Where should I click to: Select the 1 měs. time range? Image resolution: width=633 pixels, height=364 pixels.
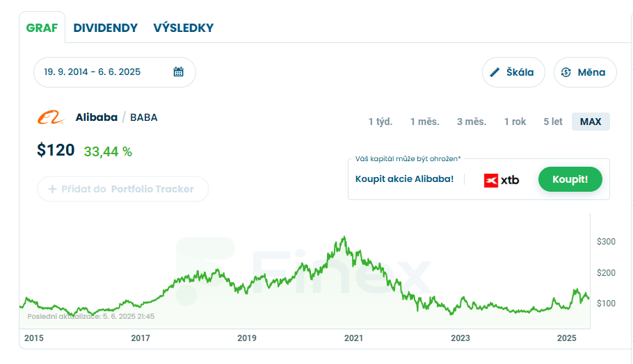tap(425, 122)
